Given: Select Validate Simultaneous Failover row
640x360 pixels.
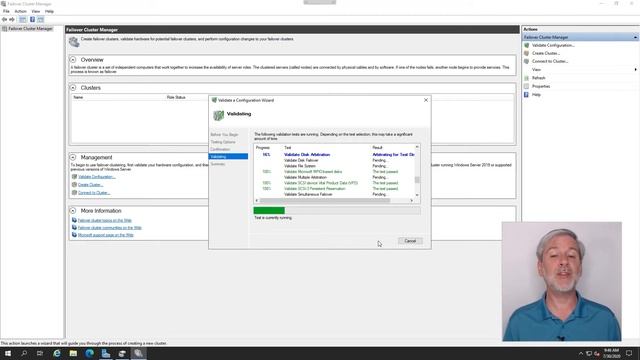Looking at the screenshot, I should coord(334,195).
